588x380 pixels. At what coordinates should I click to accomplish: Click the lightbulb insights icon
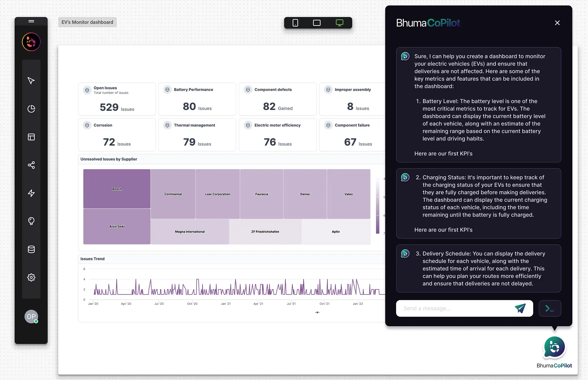[x=31, y=221]
